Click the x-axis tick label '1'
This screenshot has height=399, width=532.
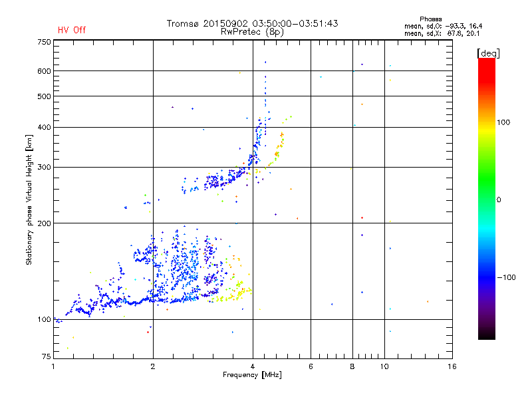click(x=53, y=366)
